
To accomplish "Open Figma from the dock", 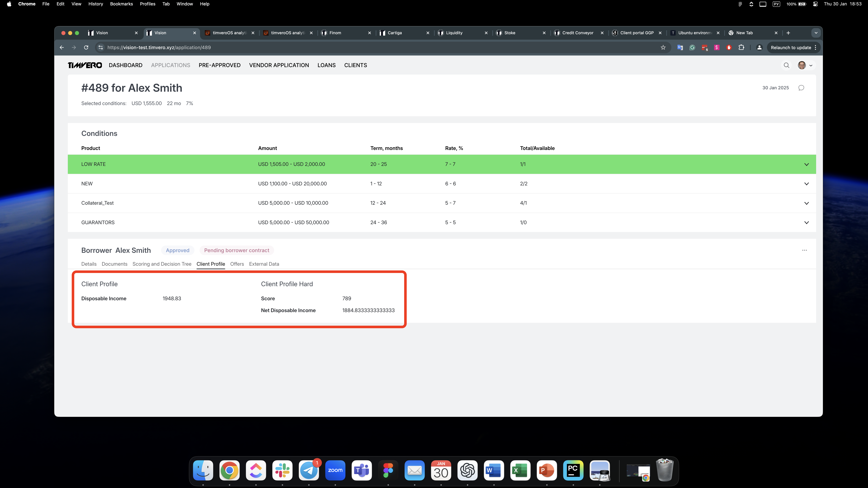I will point(388,470).
